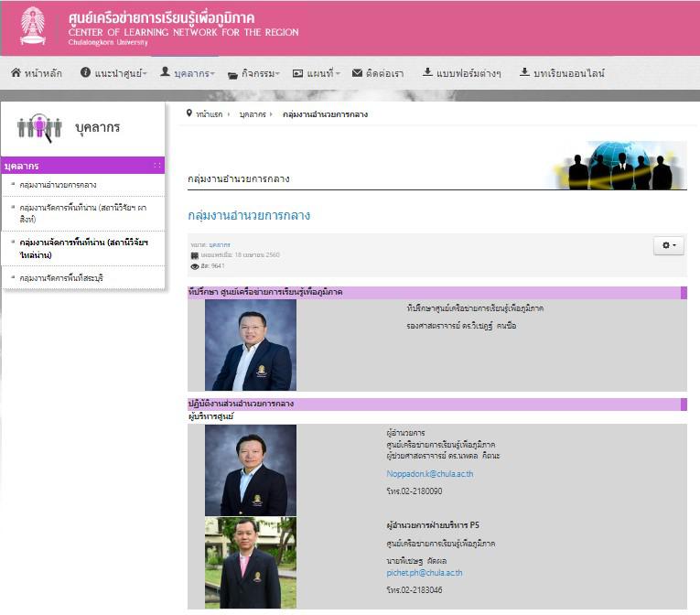This screenshot has width=700, height=615.
Task: Click the envelope icon beside ติดต่อเรา
Action: 358,73
